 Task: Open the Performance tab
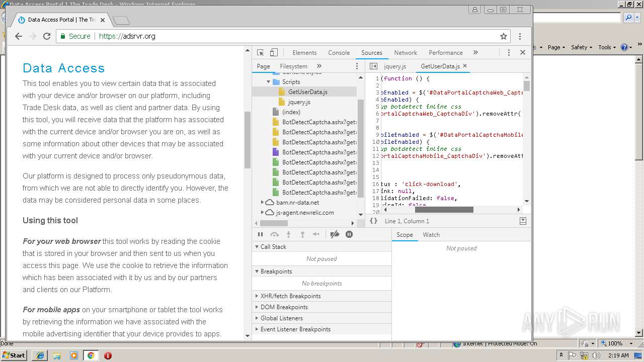445,52
